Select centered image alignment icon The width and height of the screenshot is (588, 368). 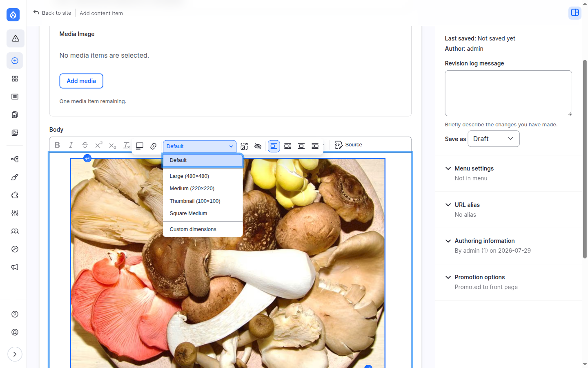click(301, 146)
